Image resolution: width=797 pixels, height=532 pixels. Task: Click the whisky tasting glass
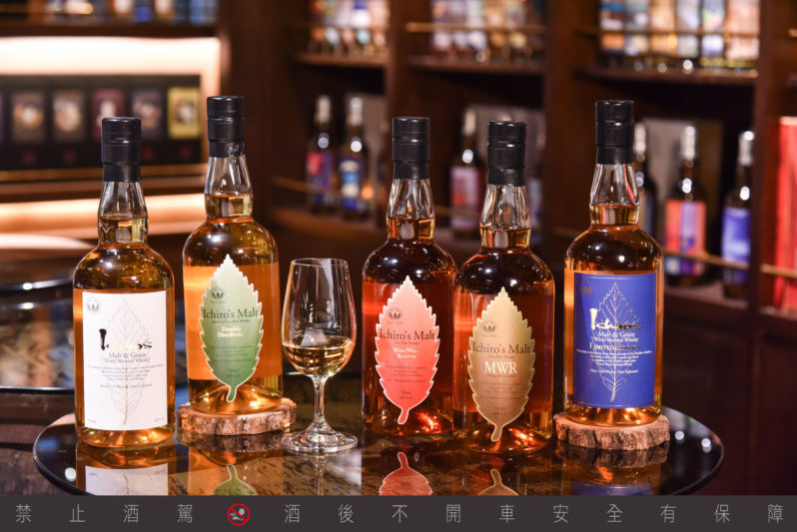click(319, 355)
